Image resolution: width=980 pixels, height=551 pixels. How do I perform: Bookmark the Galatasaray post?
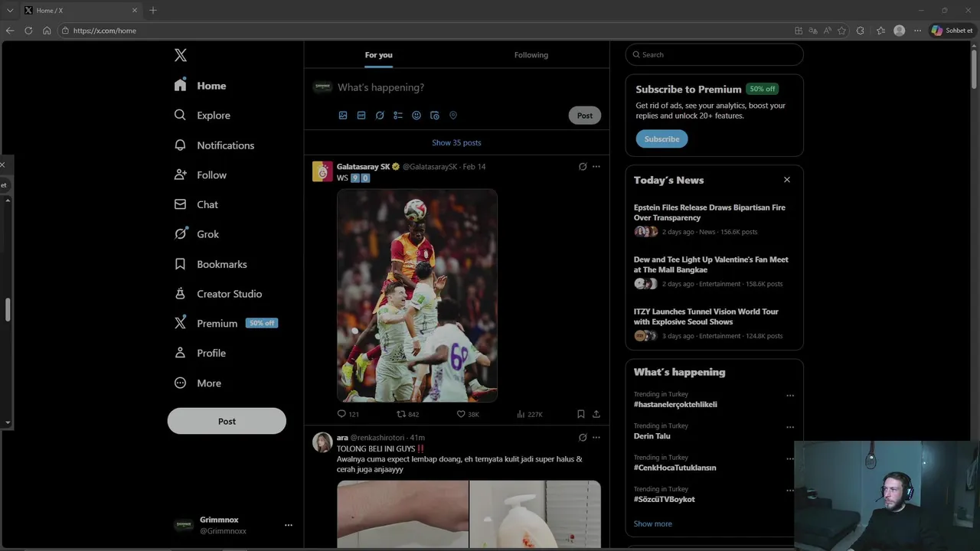581,414
